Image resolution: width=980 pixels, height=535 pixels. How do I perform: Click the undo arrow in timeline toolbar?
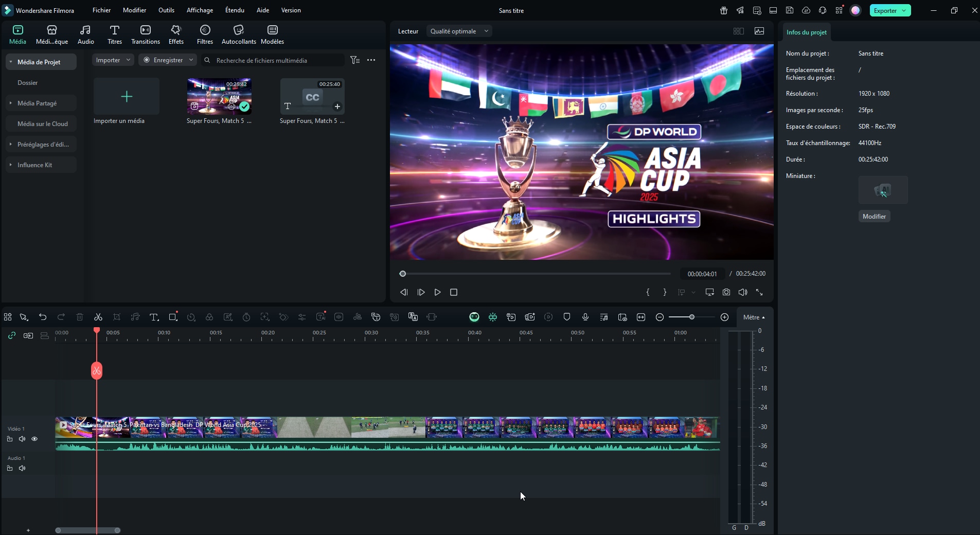(43, 317)
